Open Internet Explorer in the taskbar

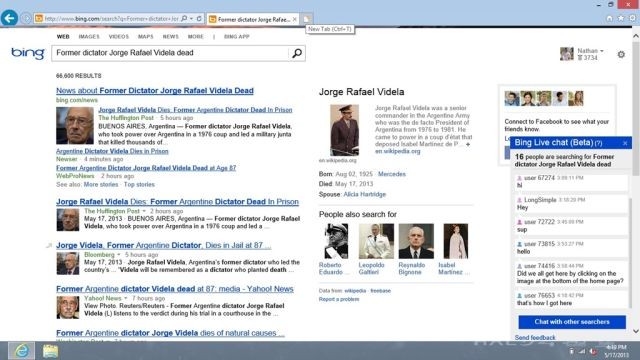point(21,351)
